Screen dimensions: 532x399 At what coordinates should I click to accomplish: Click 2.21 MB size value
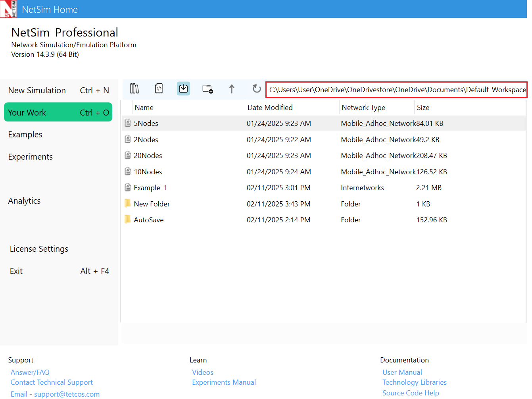(429, 188)
